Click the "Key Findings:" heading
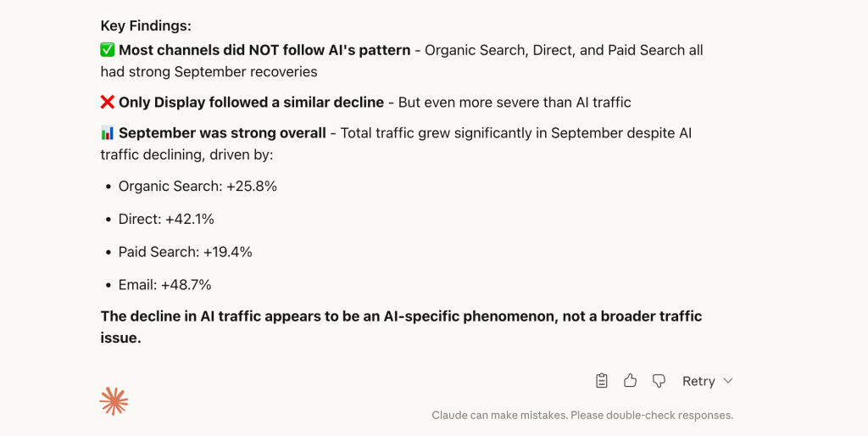868x436 pixels. pos(146,25)
